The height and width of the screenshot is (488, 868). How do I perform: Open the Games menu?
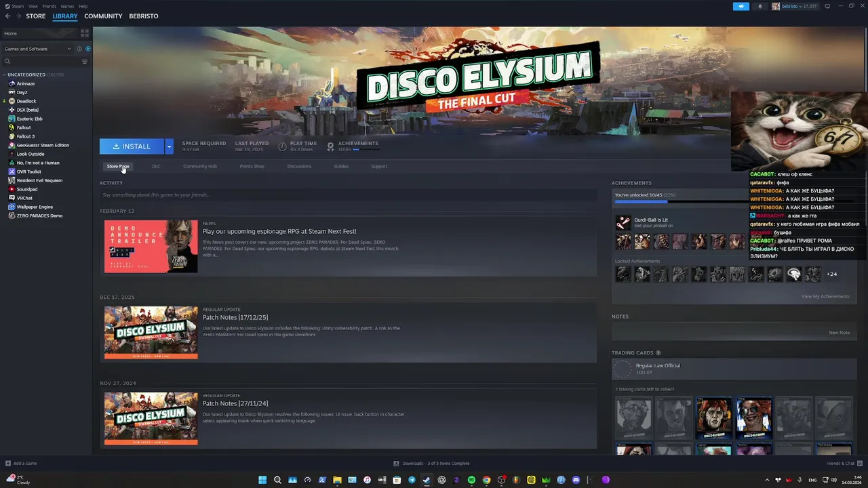[x=67, y=6]
